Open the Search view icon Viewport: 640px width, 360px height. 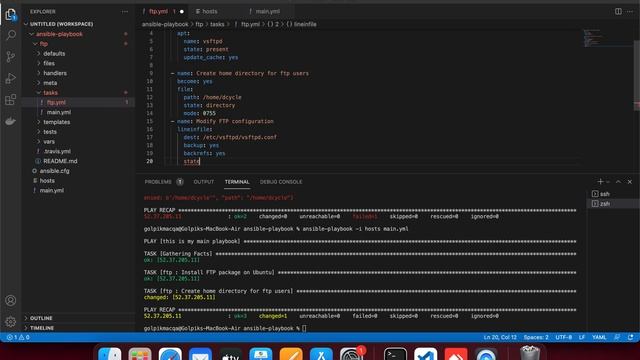(11, 35)
